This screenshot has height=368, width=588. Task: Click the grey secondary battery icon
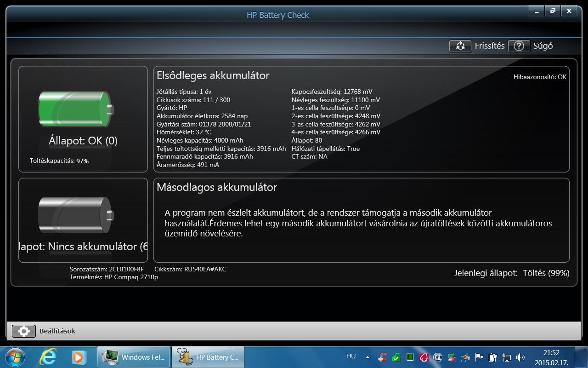coord(76,215)
